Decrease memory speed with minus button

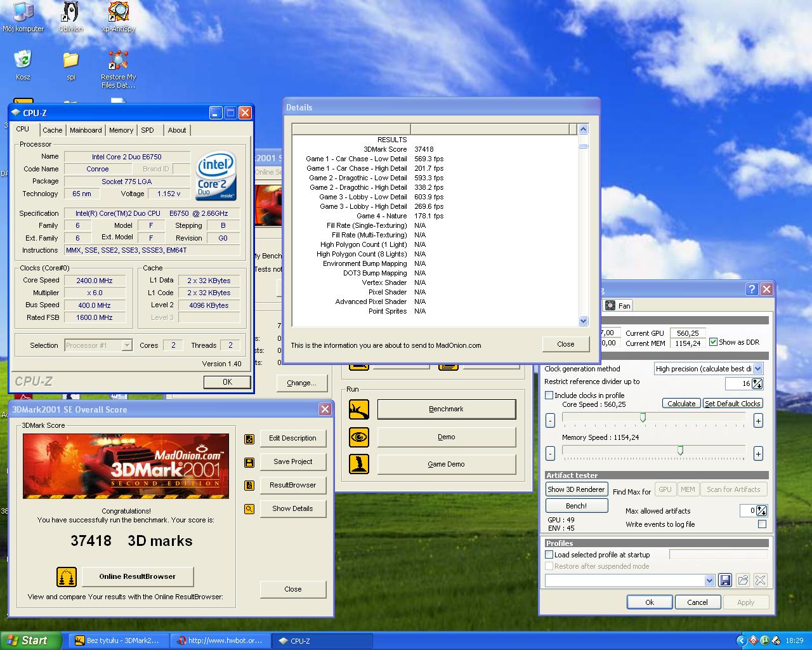click(x=550, y=453)
